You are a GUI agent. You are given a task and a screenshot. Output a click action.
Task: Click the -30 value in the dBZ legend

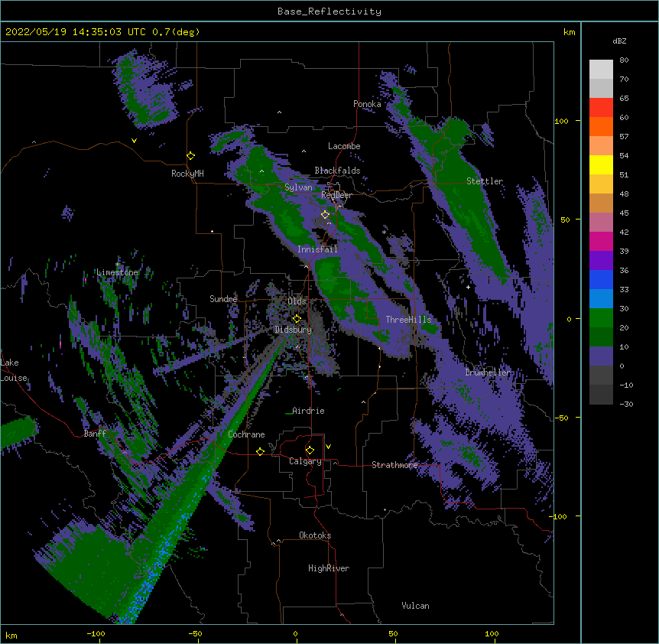[626, 405]
